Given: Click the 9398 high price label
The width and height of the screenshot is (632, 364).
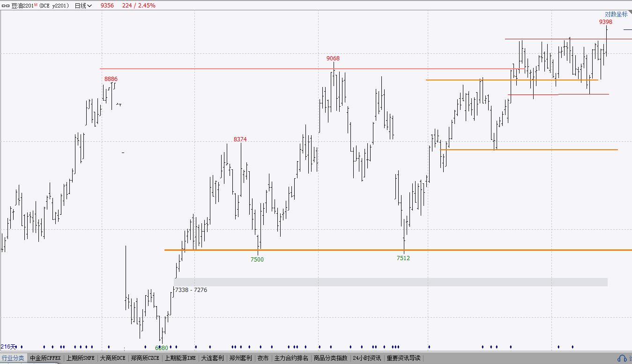Looking at the screenshot, I should coord(605,22).
